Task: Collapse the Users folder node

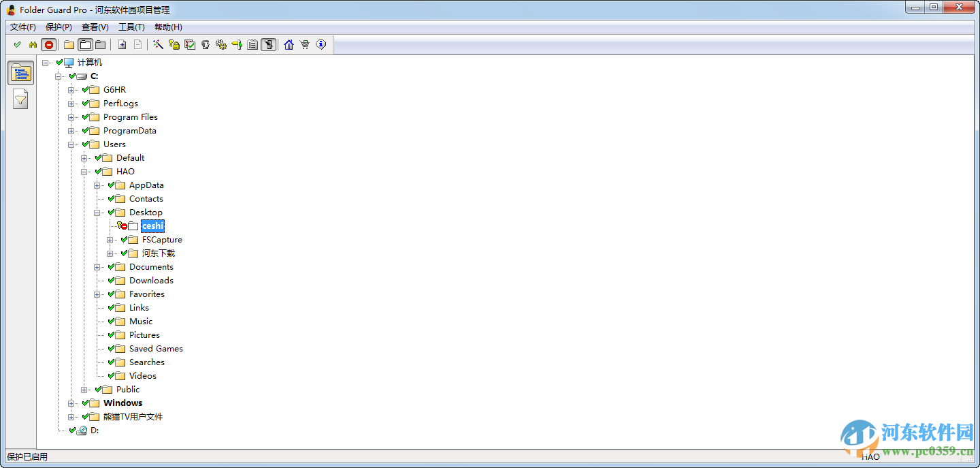Action: (71, 144)
